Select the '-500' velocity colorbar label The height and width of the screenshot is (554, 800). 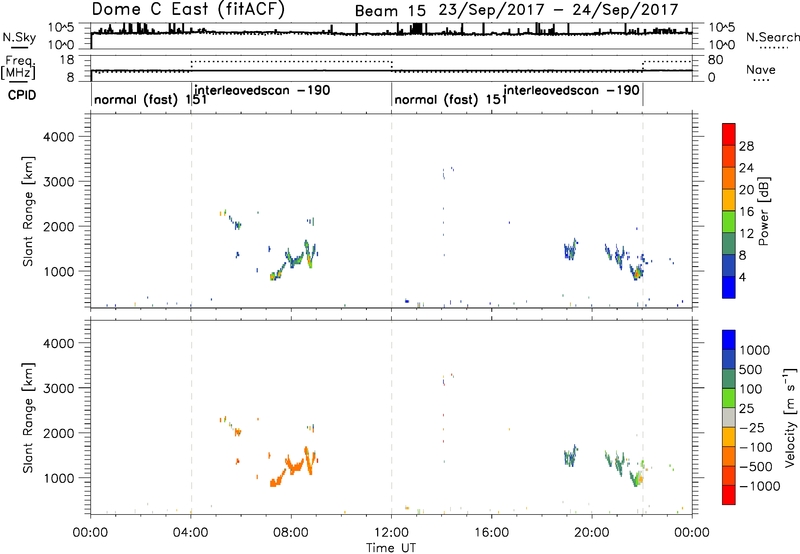click(756, 467)
